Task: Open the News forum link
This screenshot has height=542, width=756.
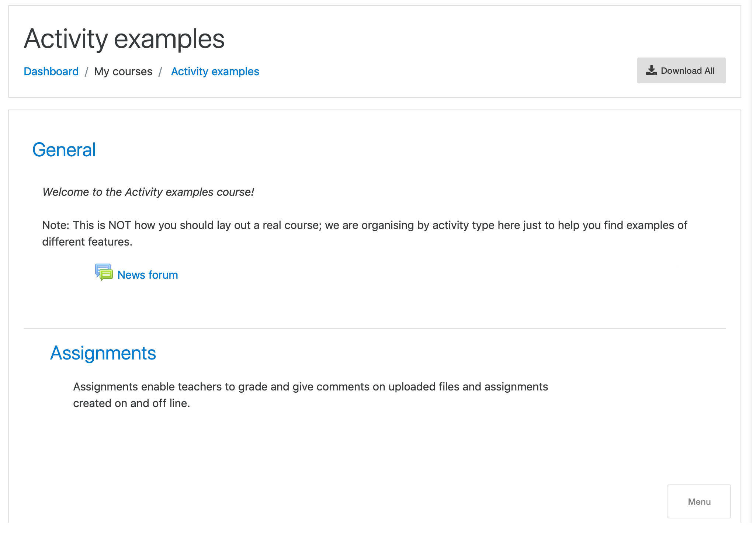Action: (148, 275)
